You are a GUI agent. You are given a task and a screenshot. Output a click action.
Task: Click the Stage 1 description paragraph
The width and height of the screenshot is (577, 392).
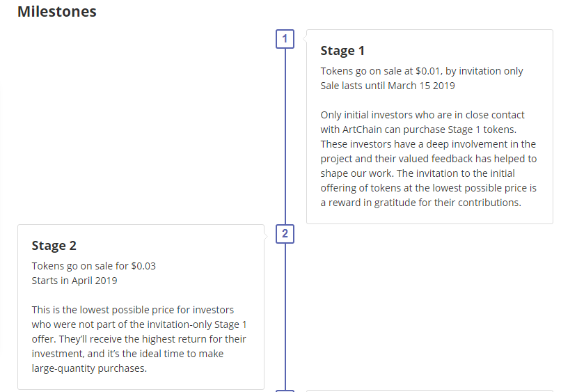coord(429,159)
